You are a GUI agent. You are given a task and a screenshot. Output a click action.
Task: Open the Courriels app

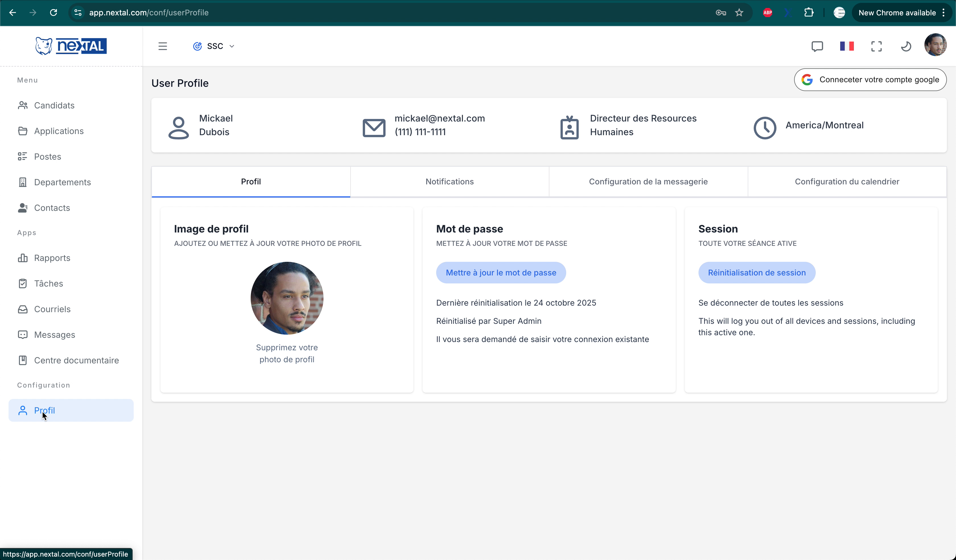[x=52, y=309]
